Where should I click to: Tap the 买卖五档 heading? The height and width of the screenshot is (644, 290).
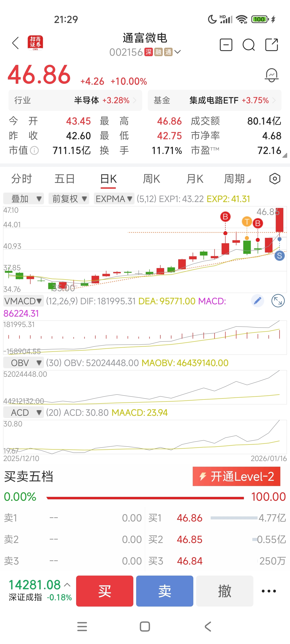tap(29, 476)
